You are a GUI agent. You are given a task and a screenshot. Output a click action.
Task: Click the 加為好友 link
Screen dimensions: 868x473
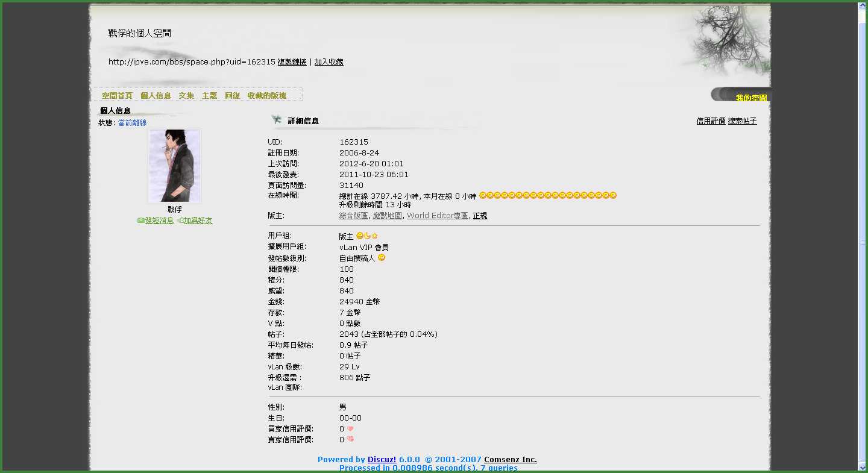click(x=198, y=221)
